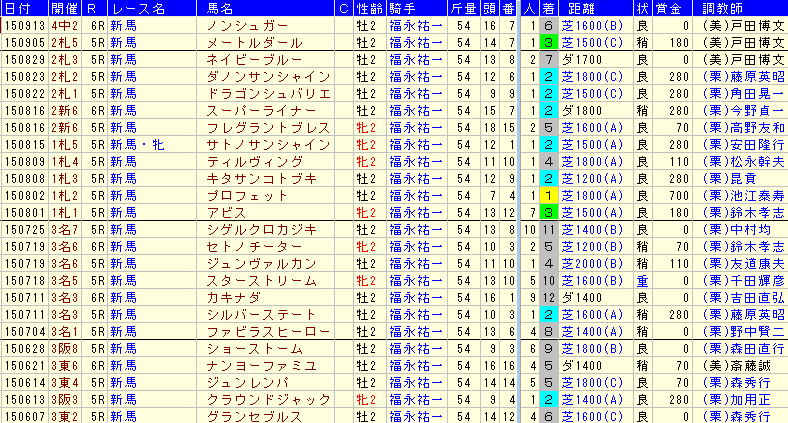
Task: Select horse name ティルヴィング
Action: click(254, 162)
